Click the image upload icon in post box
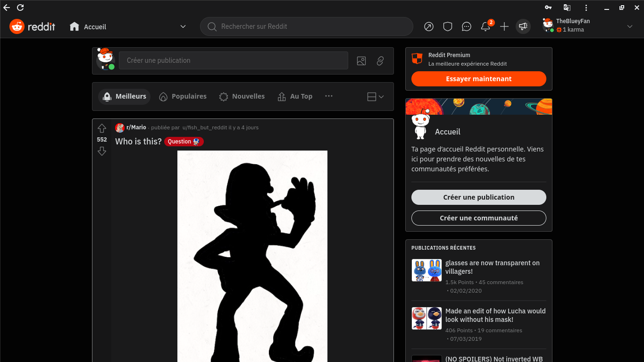Viewport: 644px width, 362px height. pyautogui.click(x=361, y=61)
